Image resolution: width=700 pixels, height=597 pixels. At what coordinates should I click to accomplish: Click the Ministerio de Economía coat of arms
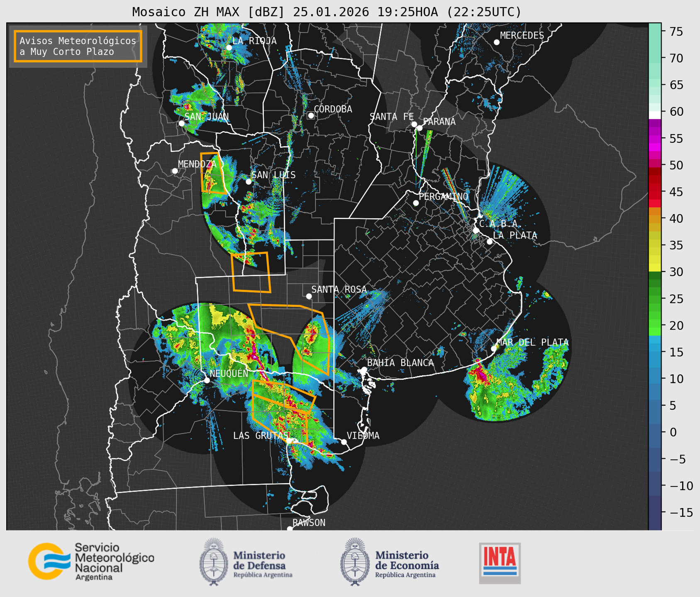click(x=355, y=562)
